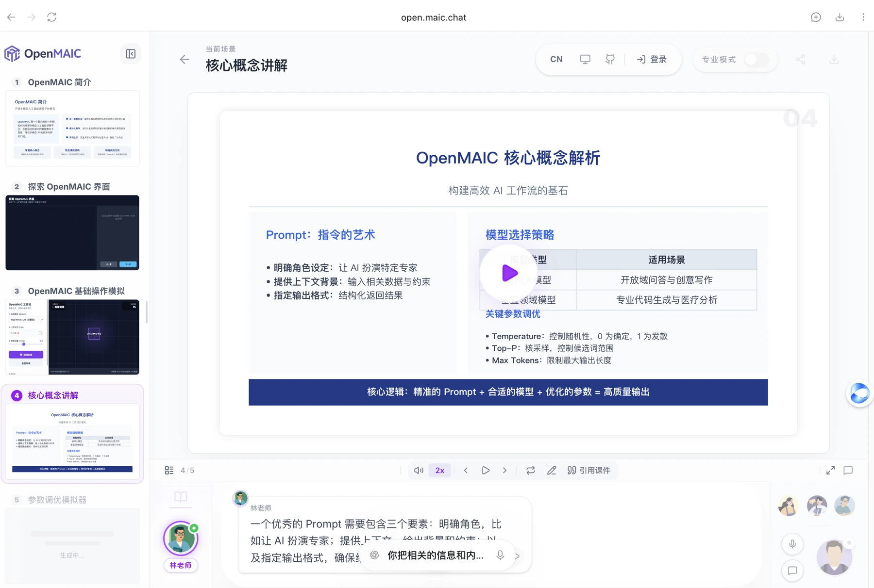Open the GitHub repository icon
The image size is (874, 588).
[610, 59]
